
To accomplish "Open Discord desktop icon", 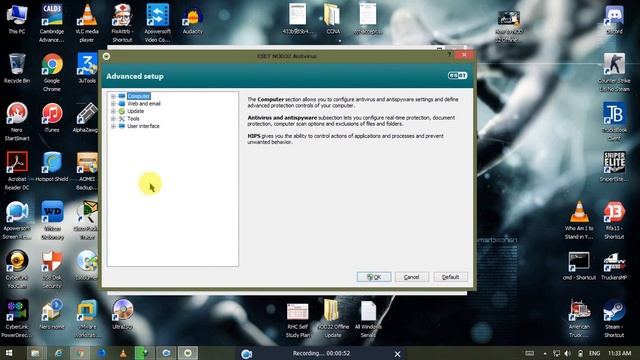I will pyautogui.click(x=614, y=20).
